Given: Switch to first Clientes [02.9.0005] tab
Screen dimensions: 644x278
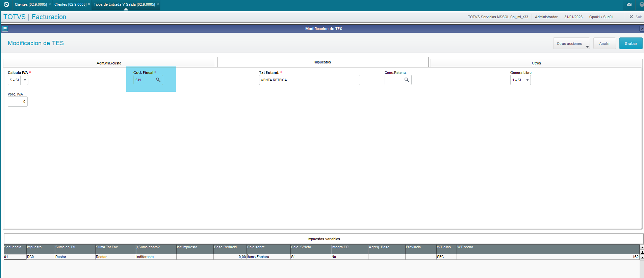Looking at the screenshot, I should (31, 4).
